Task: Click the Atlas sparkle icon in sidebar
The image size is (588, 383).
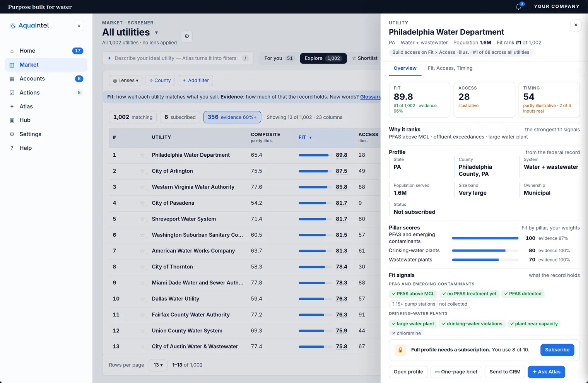Action: click(12, 106)
